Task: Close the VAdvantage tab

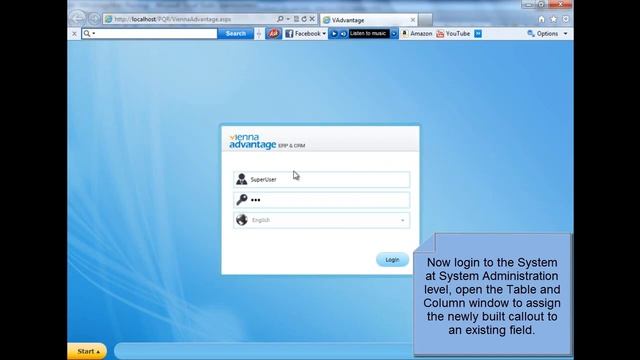Action: coord(413,20)
